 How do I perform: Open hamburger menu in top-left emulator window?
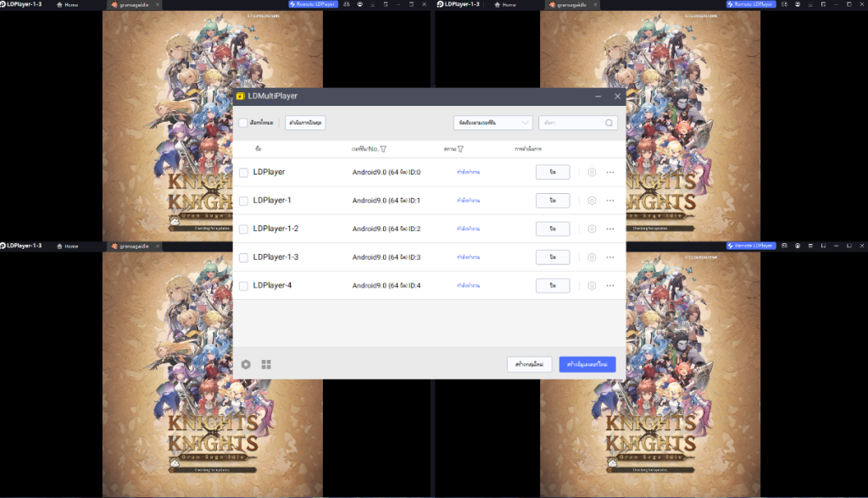[373, 4]
